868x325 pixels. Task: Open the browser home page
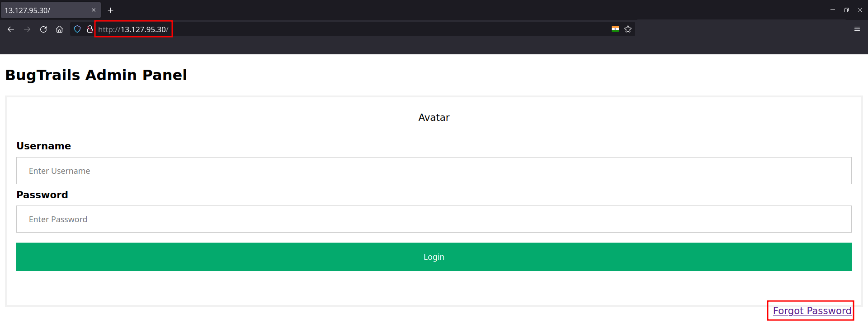[x=59, y=29]
